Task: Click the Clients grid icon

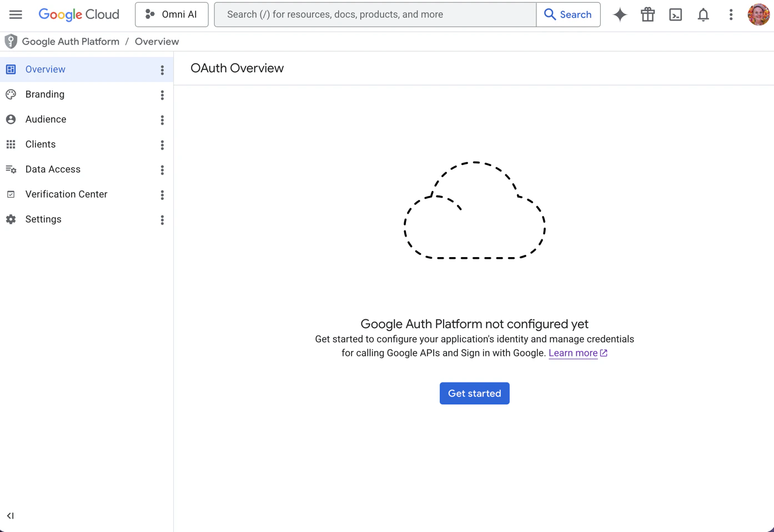Action: tap(11, 144)
